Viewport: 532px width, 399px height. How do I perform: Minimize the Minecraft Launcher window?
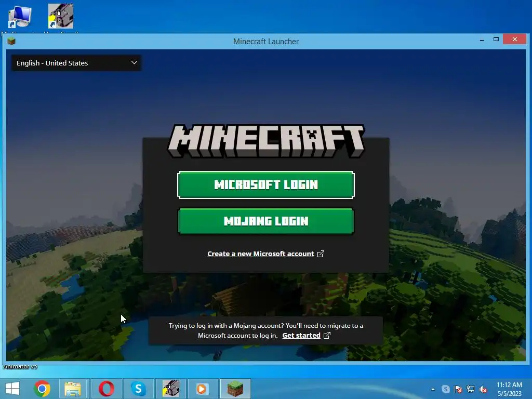[482, 40]
